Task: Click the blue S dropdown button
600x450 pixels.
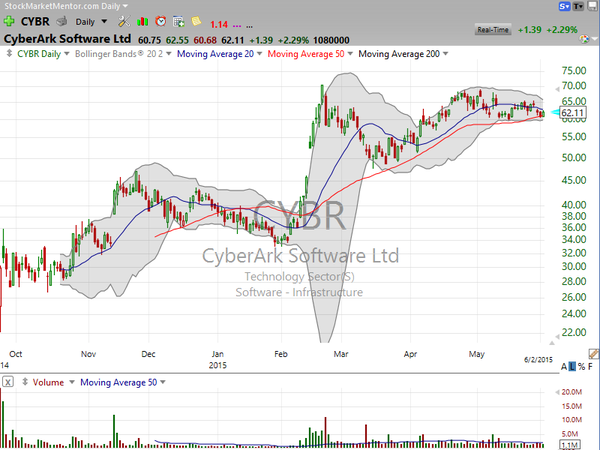Action: click(564, 6)
